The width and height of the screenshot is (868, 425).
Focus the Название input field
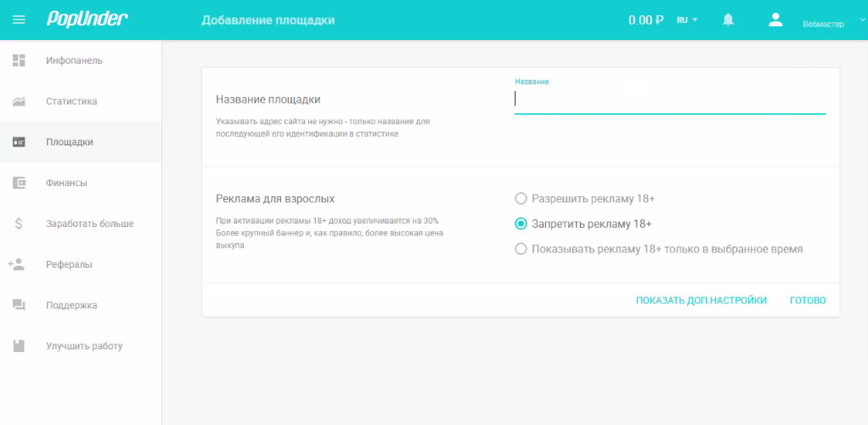pos(670,99)
